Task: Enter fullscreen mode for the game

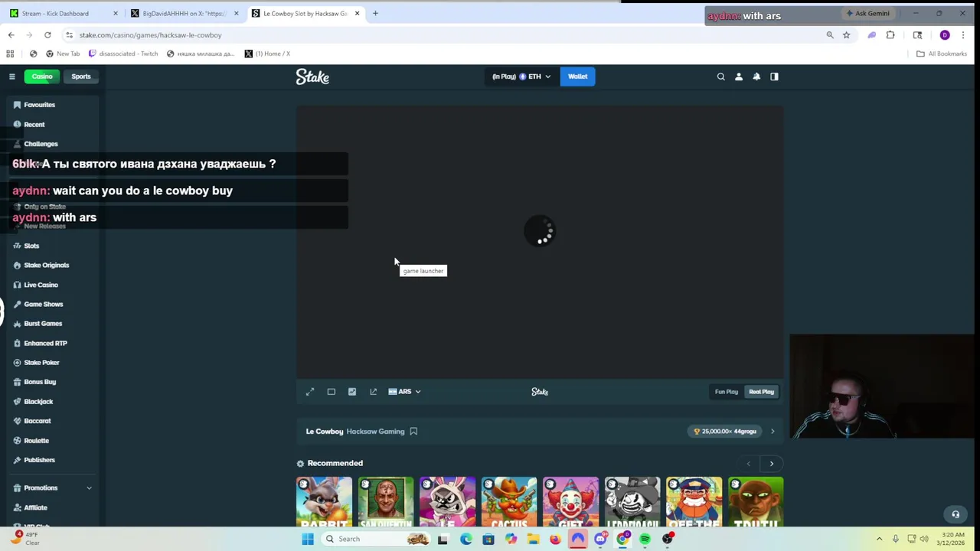Action: (310, 392)
